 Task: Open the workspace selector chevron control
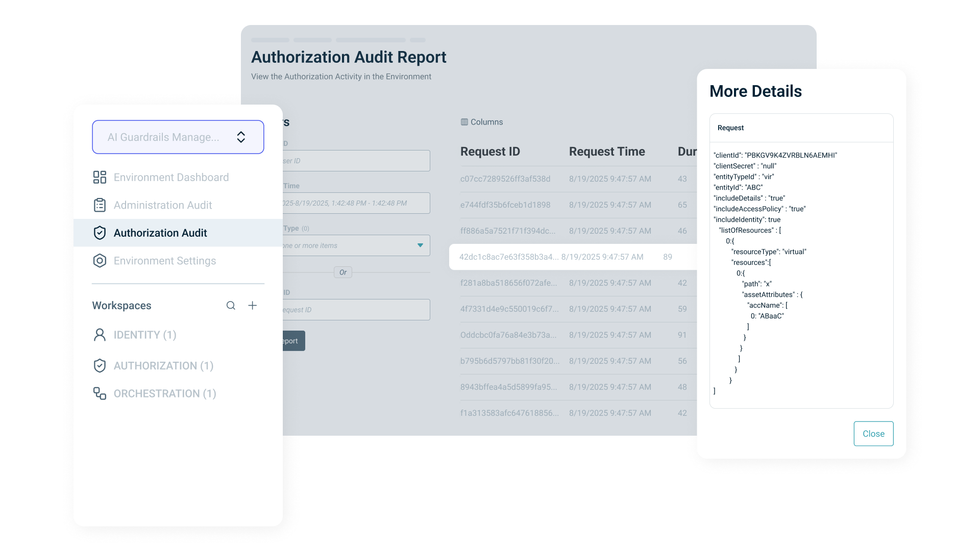pyautogui.click(x=241, y=137)
